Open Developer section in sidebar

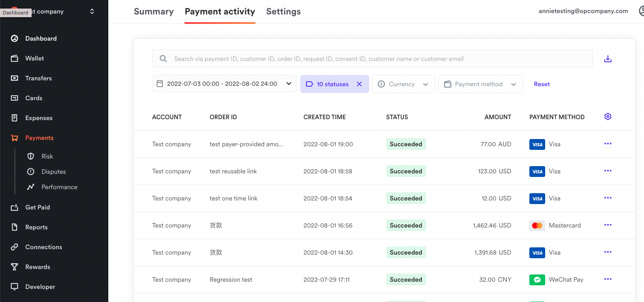[40, 287]
